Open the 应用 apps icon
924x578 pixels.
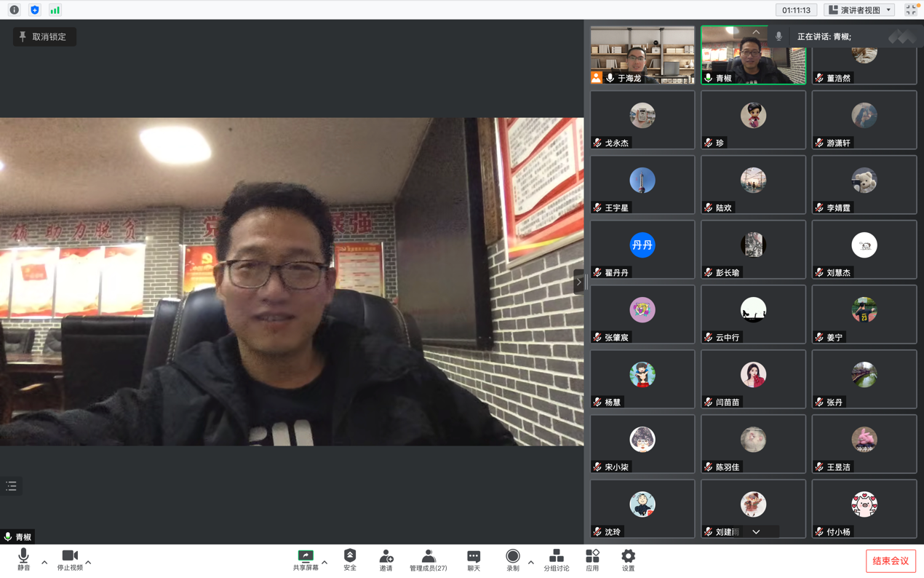pyautogui.click(x=592, y=557)
